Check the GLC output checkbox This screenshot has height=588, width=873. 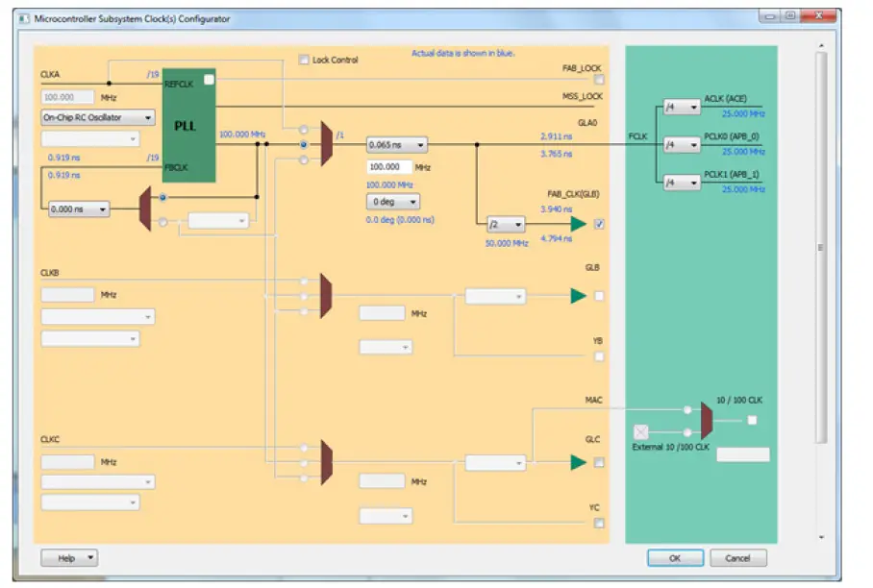(x=599, y=462)
